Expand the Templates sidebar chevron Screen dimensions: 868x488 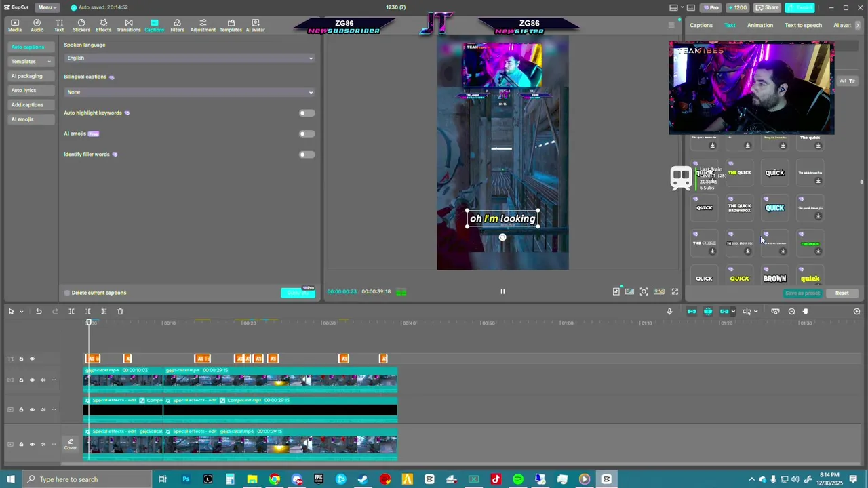pos(49,62)
